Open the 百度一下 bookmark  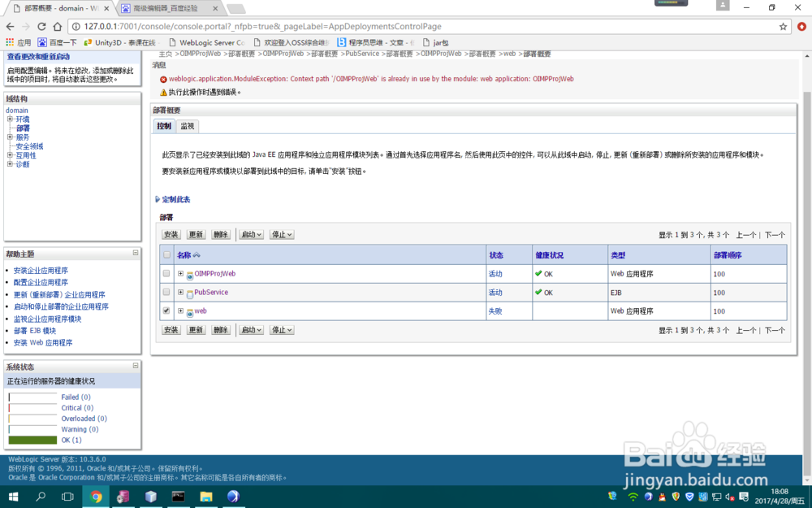[57, 42]
